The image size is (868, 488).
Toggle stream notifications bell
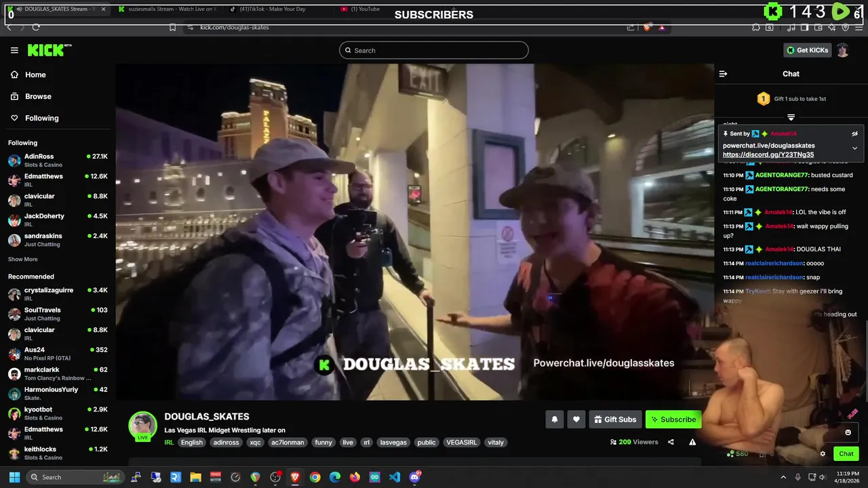point(554,420)
